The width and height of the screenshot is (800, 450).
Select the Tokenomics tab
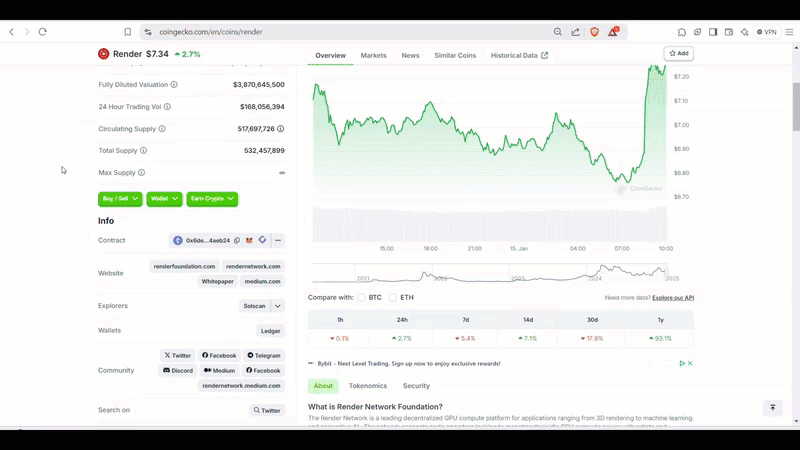[368, 386]
